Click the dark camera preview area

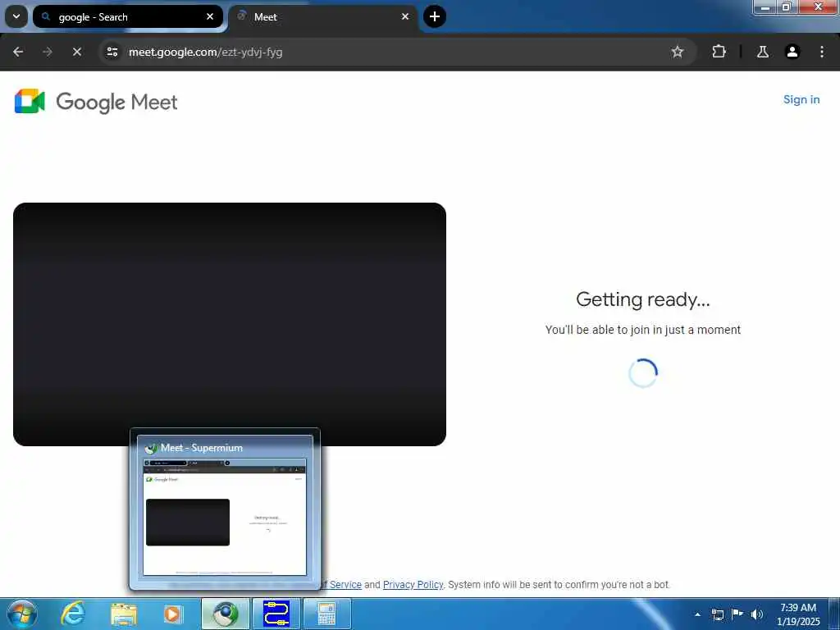pyautogui.click(x=230, y=324)
